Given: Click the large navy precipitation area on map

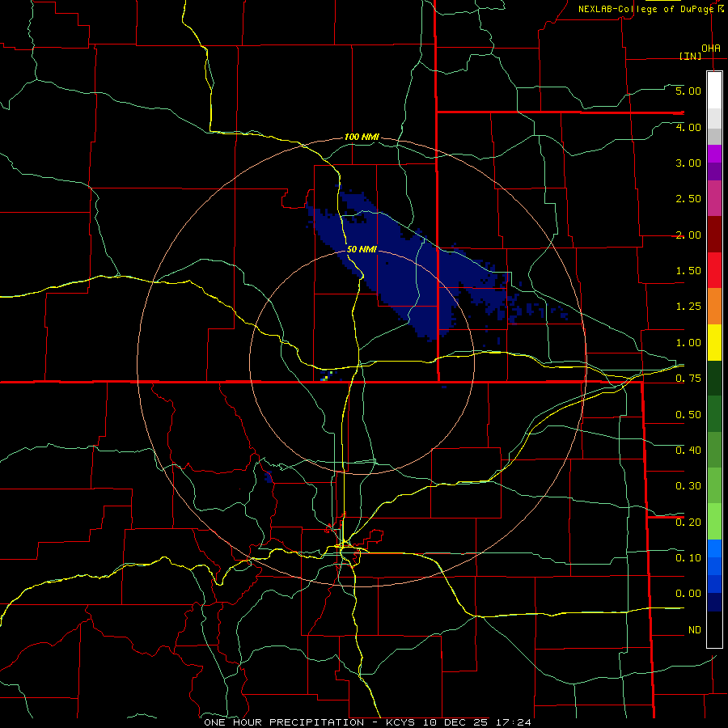Looking at the screenshot, I should tap(400, 274).
